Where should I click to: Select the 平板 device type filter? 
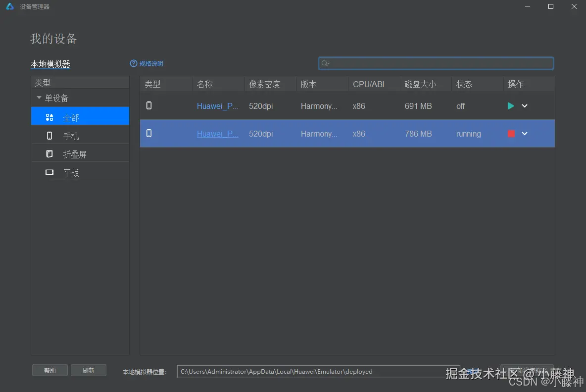tap(71, 172)
